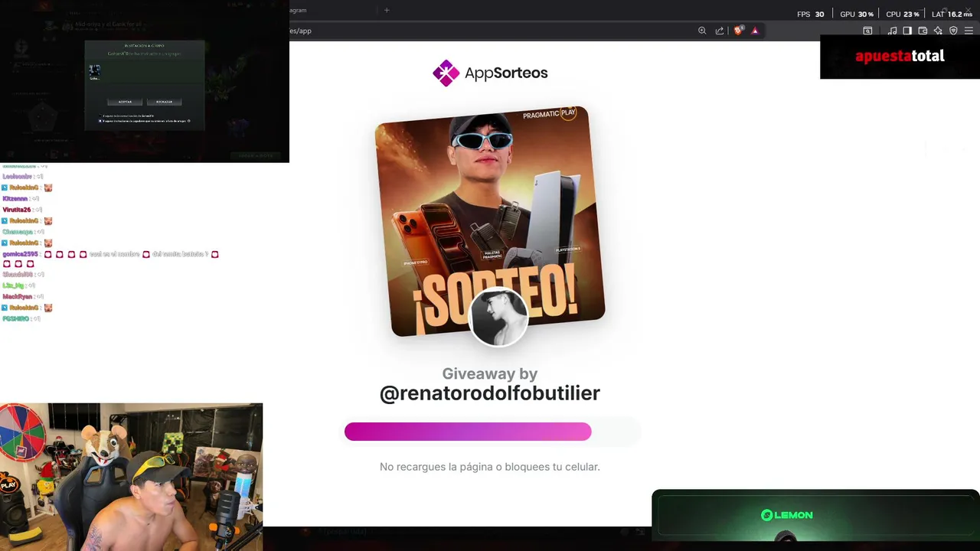Image resolution: width=980 pixels, height=551 pixels.
Task: Click the apuestatotal banner
Action: tap(900, 57)
